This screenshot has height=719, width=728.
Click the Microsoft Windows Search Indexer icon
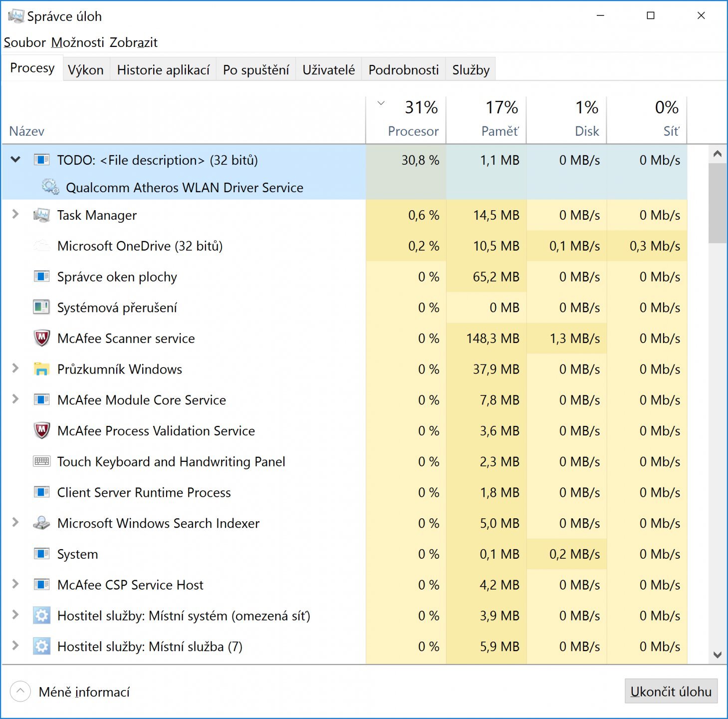(42, 523)
